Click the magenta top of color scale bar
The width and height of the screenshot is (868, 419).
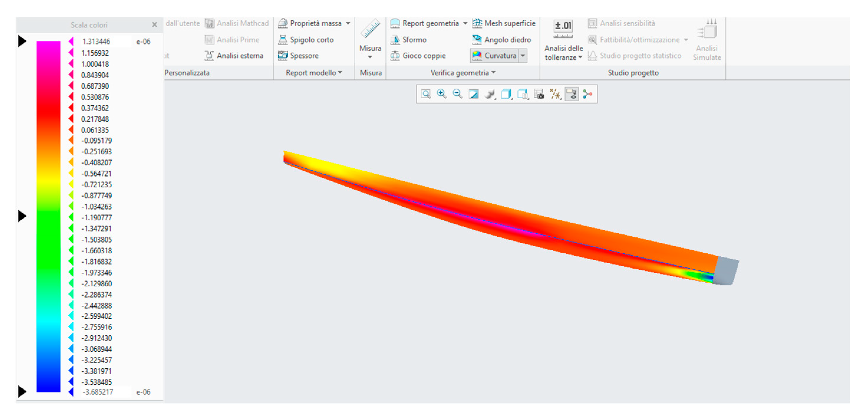pyautogui.click(x=49, y=45)
